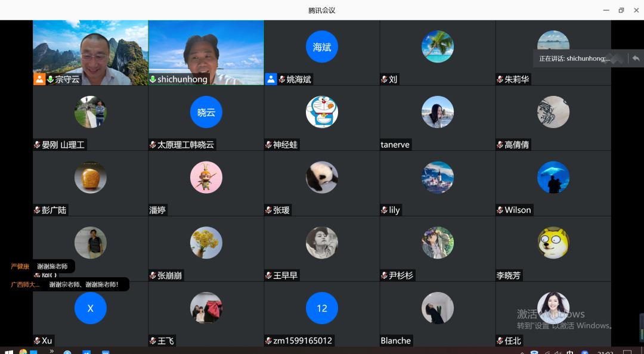
Task: Click the muted microphone icon next to 姚海斌
Action: [x=281, y=79]
